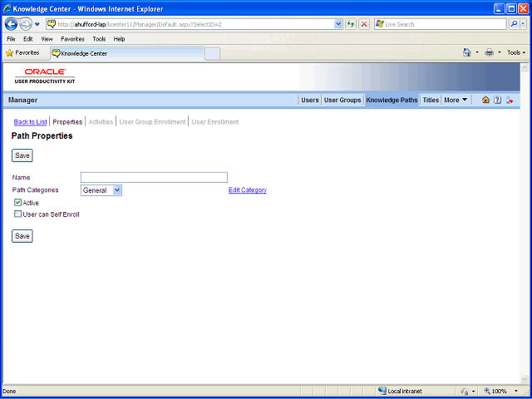Image resolution: width=532 pixels, height=399 pixels.
Task: Go to the Titles section
Action: (431, 100)
